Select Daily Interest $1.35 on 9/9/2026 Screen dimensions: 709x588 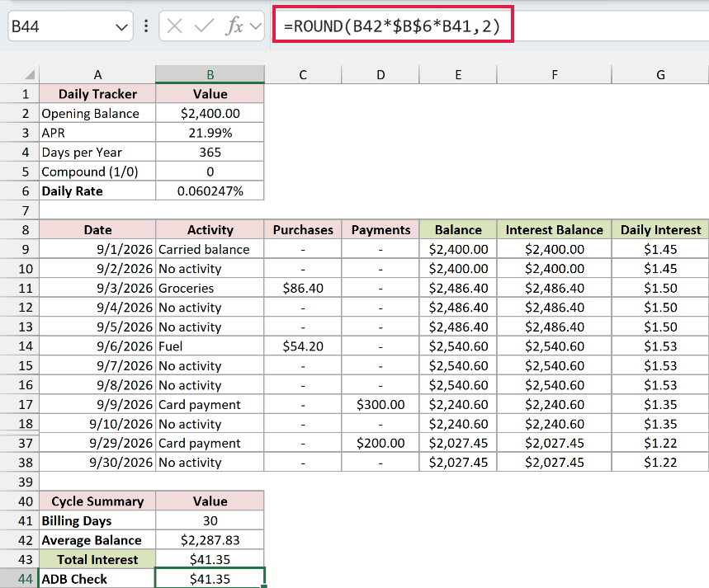click(x=660, y=404)
